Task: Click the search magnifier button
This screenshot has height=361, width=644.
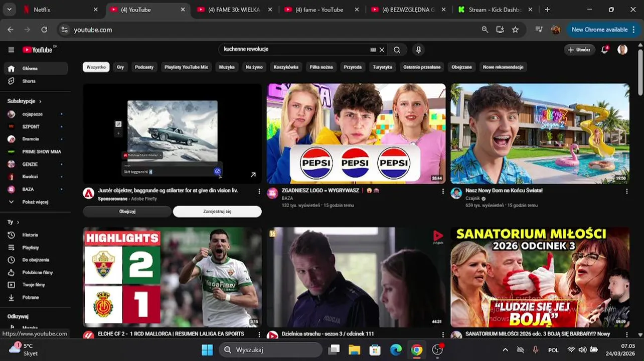Action: point(397,50)
